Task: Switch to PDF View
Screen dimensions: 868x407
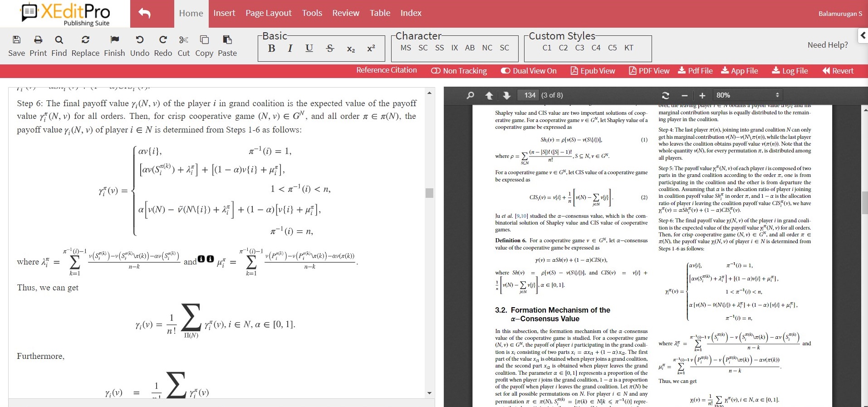Action: (649, 71)
